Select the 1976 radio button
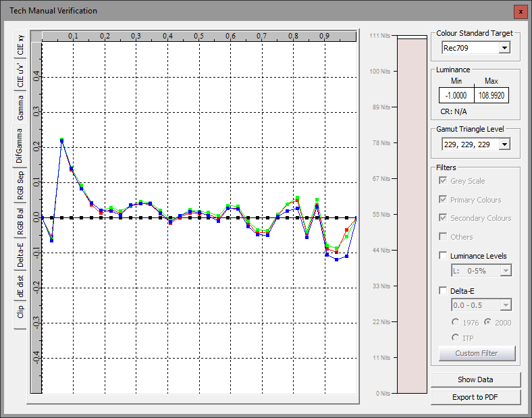This screenshot has width=532, height=418. (455, 322)
